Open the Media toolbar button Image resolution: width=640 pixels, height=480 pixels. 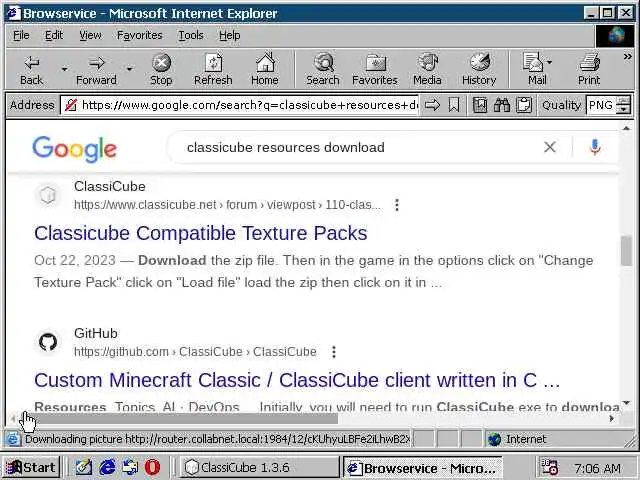tap(427, 70)
